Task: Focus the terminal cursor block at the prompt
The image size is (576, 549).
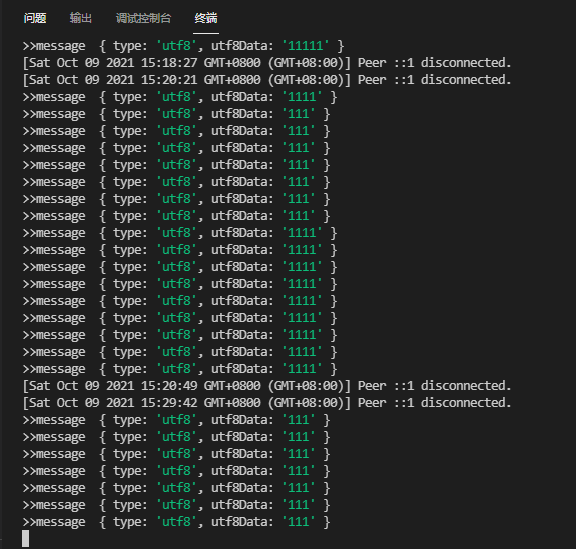Action: click(25, 539)
